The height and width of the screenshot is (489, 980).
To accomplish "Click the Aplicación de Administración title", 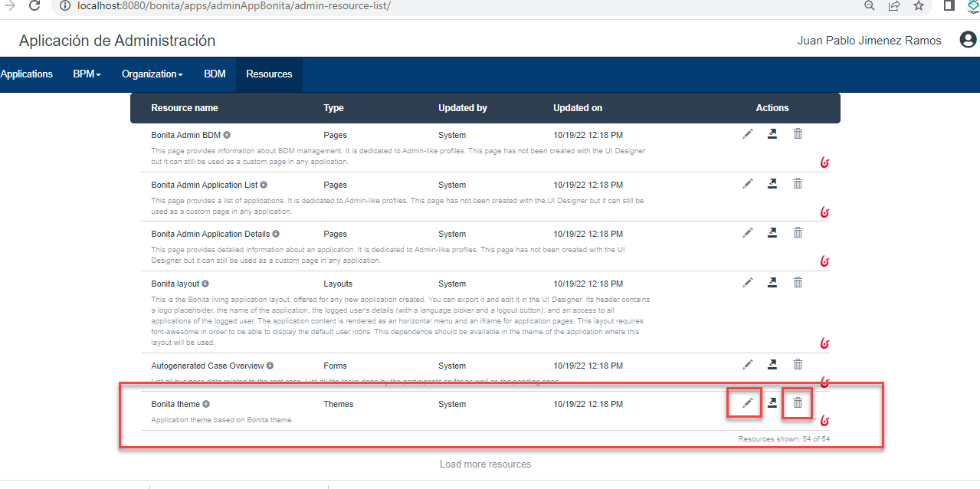I will 117,41.
